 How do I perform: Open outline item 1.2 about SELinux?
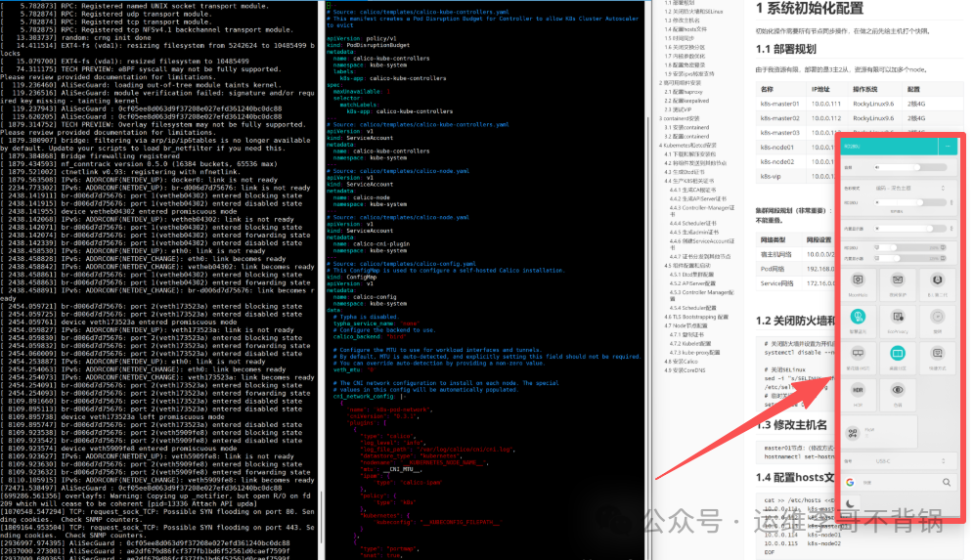click(x=693, y=12)
